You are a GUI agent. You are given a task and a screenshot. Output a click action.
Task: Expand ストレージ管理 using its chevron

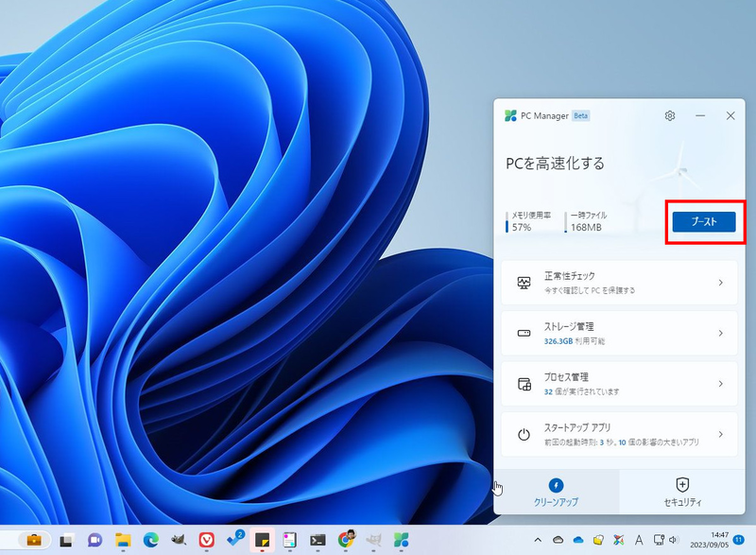click(x=720, y=334)
